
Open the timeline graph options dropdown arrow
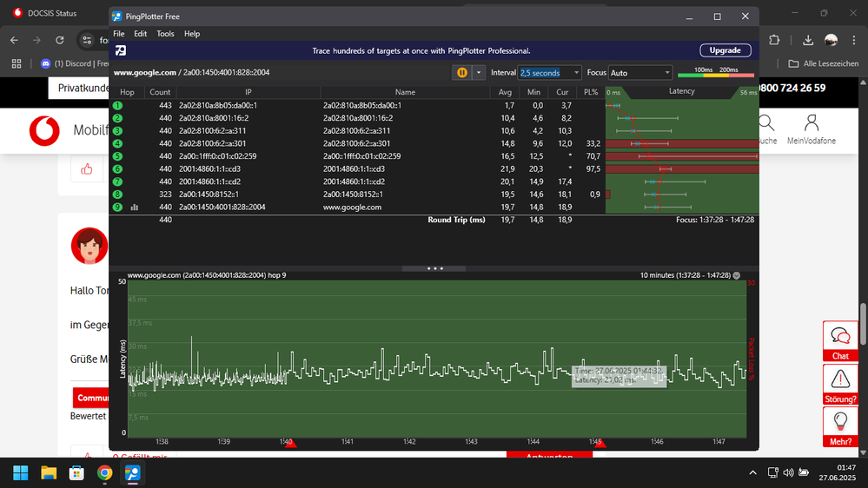click(x=736, y=275)
